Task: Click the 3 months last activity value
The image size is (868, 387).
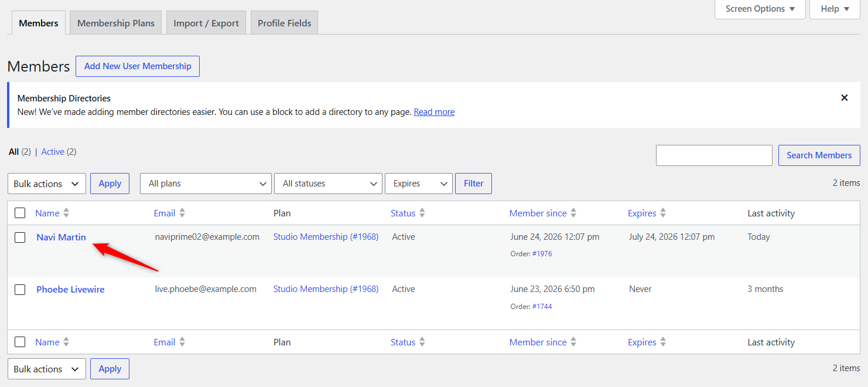Action: click(766, 289)
